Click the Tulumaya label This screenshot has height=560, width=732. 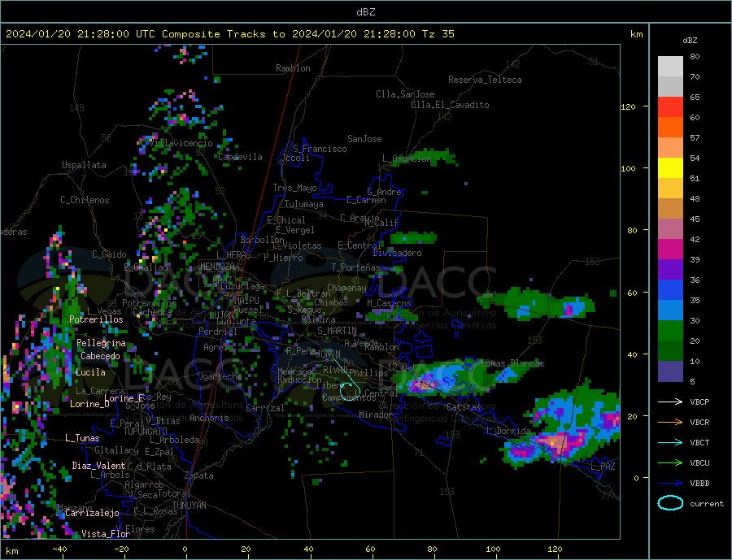(x=304, y=204)
